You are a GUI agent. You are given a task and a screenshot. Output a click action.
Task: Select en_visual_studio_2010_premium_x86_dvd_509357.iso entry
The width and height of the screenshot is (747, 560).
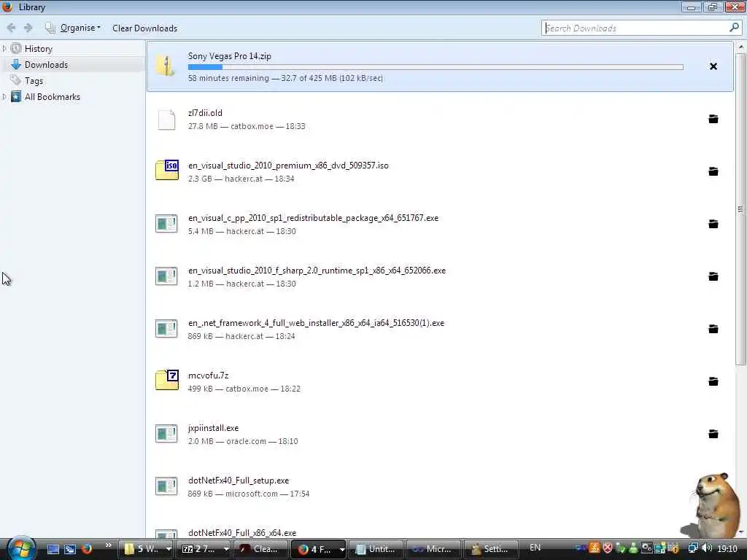tap(440, 171)
